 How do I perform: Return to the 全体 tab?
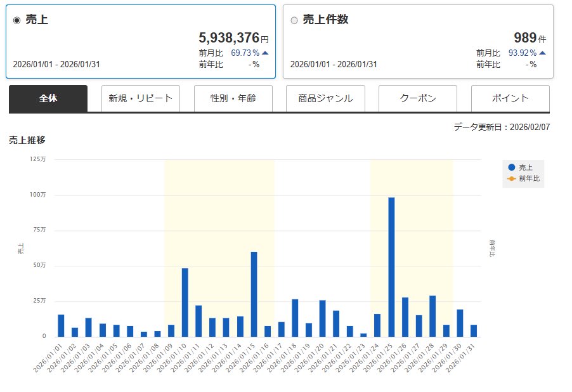pyautogui.click(x=48, y=98)
